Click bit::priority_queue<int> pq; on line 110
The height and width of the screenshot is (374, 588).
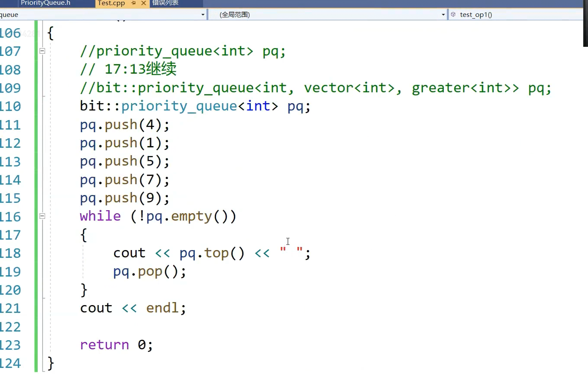pyautogui.click(x=195, y=107)
